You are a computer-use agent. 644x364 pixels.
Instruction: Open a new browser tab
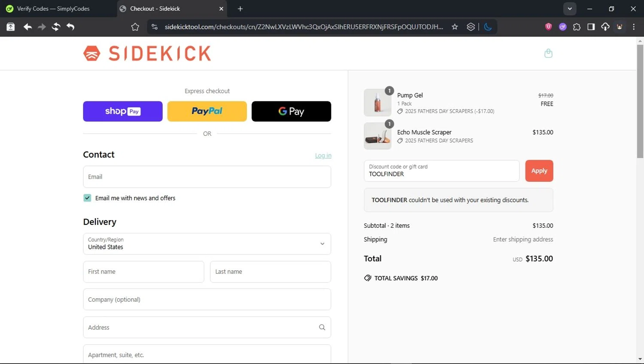(x=240, y=9)
